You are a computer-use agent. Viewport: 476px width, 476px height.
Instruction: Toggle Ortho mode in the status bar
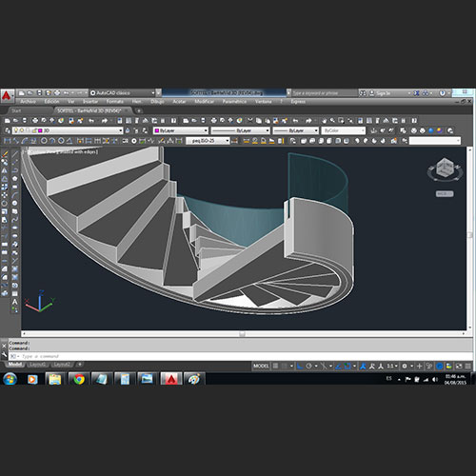[300, 366]
